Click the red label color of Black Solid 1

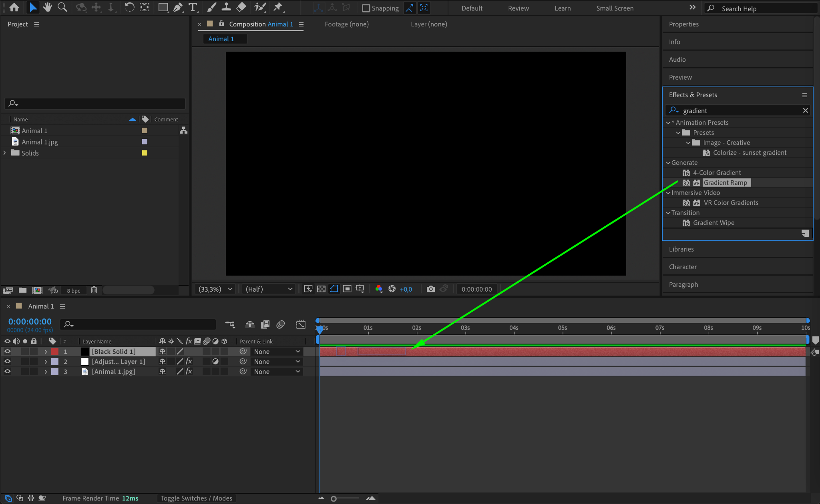click(55, 352)
